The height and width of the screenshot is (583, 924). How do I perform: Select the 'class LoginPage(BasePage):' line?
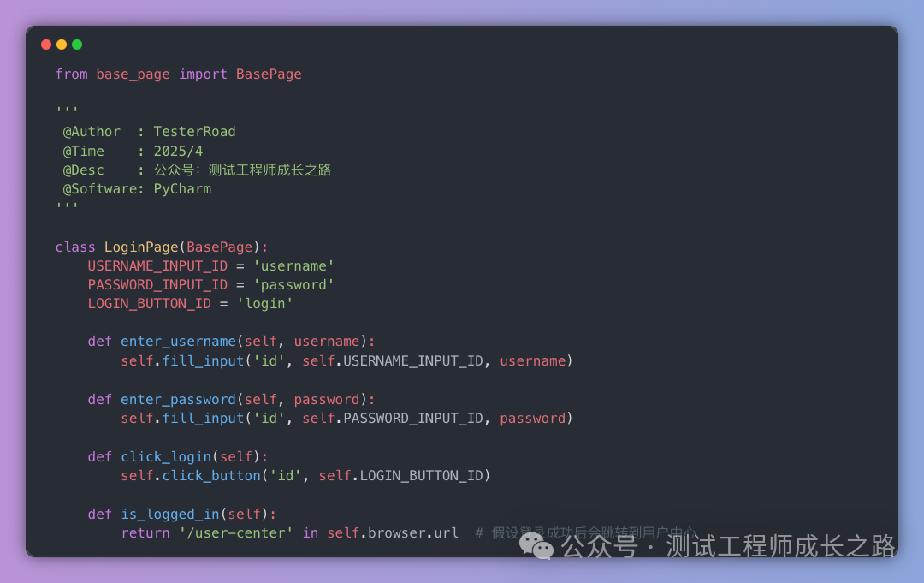click(x=162, y=247)
